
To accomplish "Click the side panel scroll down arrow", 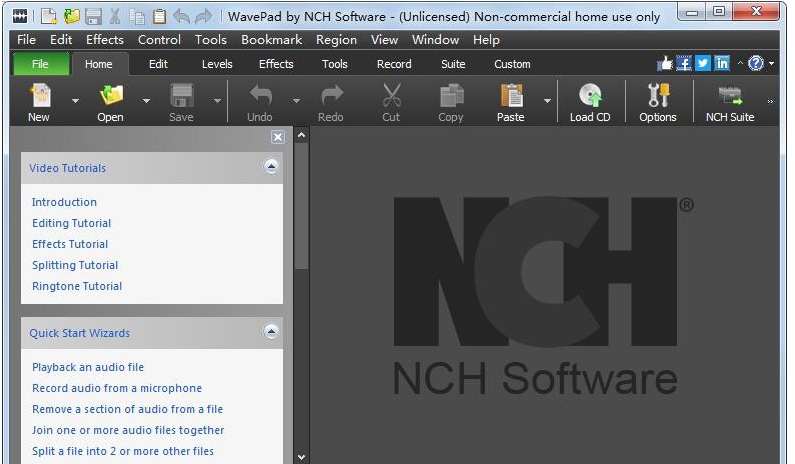I will 302,457.
